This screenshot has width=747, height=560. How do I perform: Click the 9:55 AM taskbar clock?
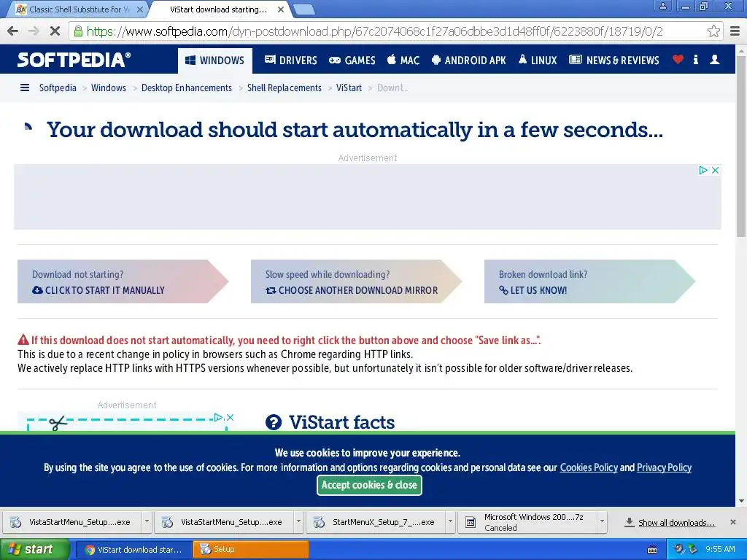pyautogui.click(x=720, y=549)
